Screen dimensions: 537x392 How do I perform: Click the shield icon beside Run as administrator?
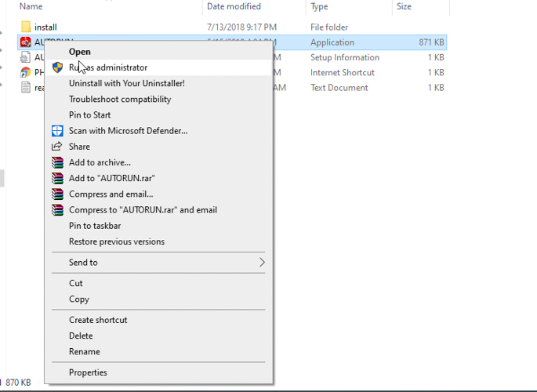click(x=57, y=67)
